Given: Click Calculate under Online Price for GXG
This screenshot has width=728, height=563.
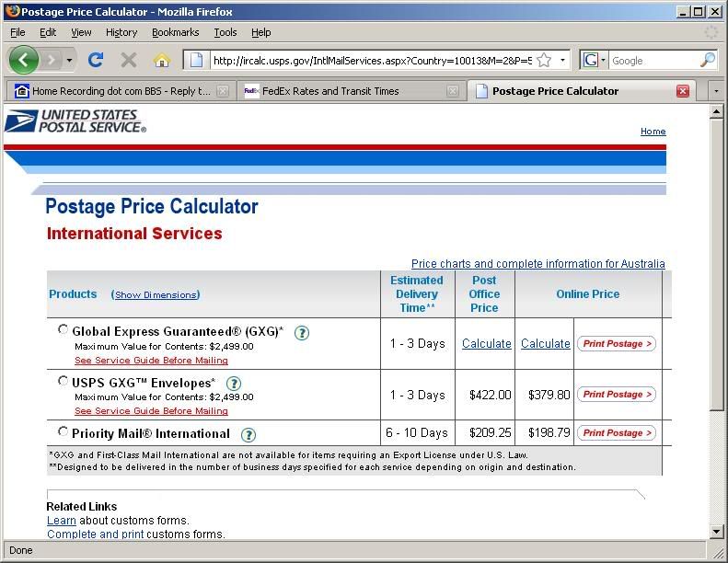Looking at the screenshot, I should point(545,343).
